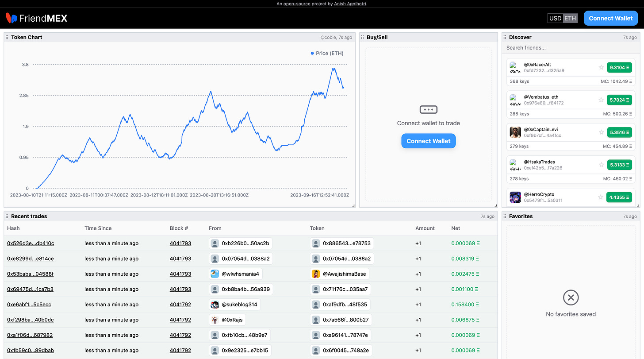Click the @wlwhsmania4 avatar in trades
Image resolution: width=644 pixels, height=359 pixels.
click(x=215, y=274)
